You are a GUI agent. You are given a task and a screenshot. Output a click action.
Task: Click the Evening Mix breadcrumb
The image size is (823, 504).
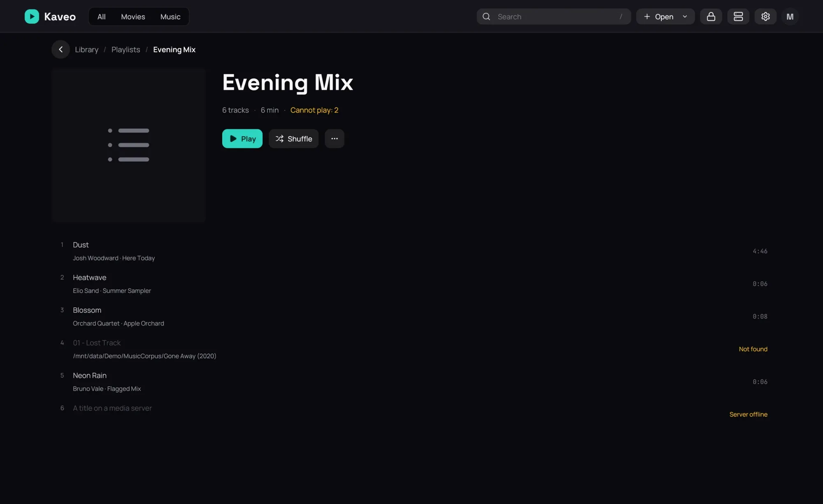coord(174,49)
